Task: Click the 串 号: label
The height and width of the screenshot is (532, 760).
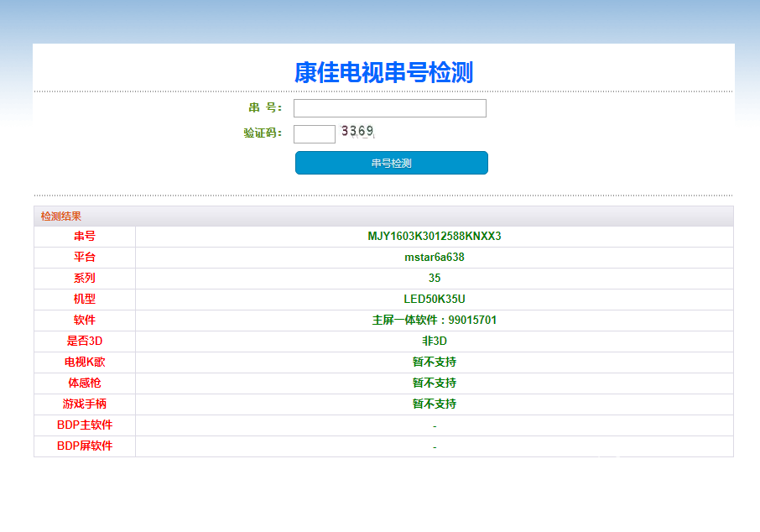Action: click(265, 107)
